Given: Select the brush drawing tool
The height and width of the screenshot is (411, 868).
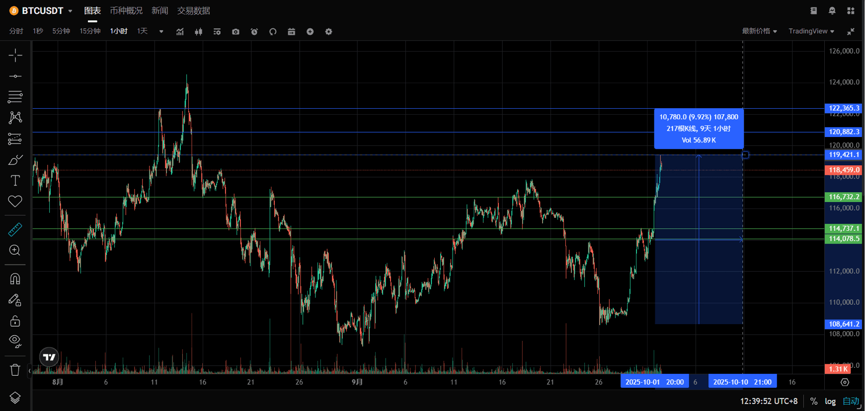Looking at the screenshot, I should point(15,160).
